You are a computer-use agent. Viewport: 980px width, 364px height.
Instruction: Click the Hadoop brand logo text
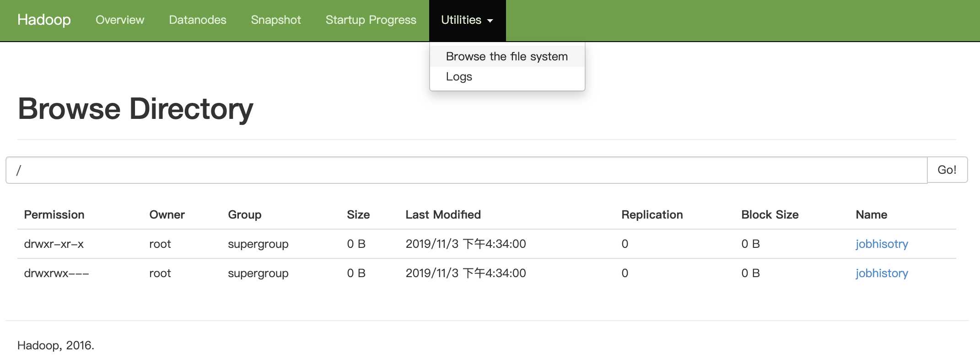44,20
